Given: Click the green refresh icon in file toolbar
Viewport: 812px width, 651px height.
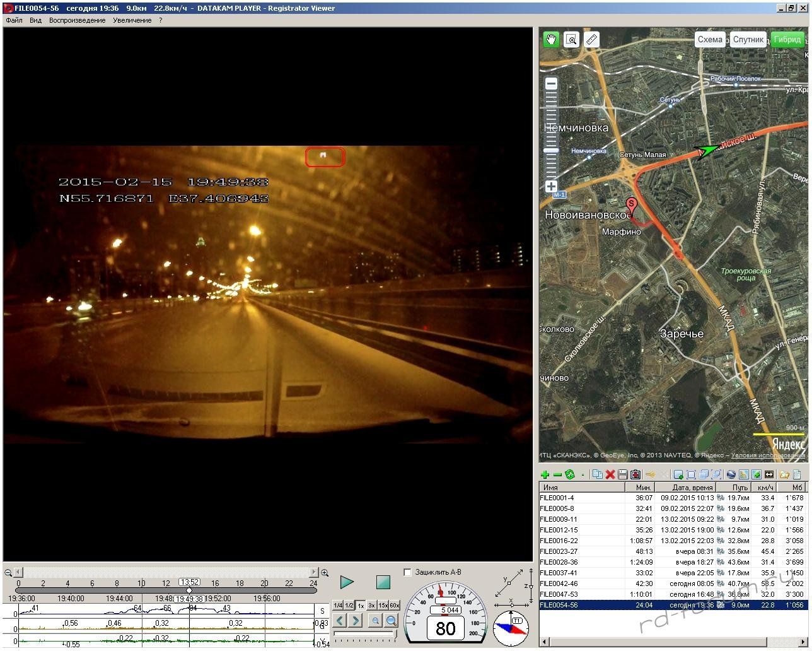Looking at the screenshot, I should [570, 474].
